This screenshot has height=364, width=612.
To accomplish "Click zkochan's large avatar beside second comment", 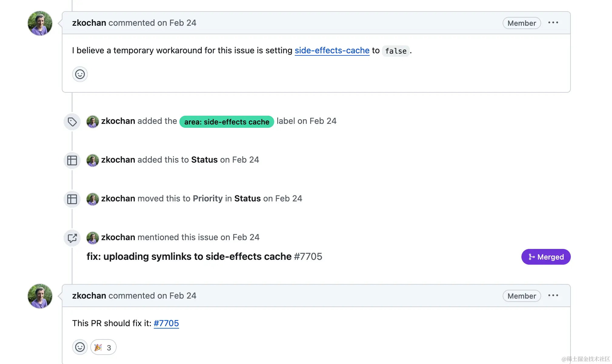I will 40,296.
